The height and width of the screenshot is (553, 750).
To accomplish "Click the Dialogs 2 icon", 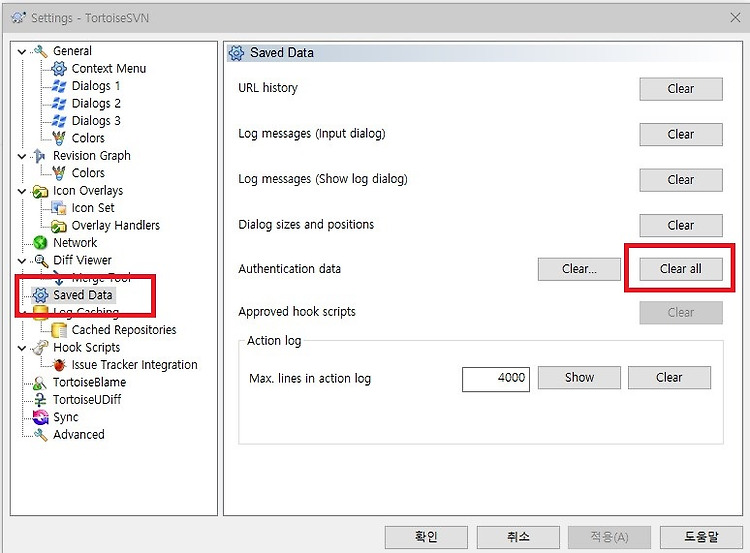I will coord(59,103).
